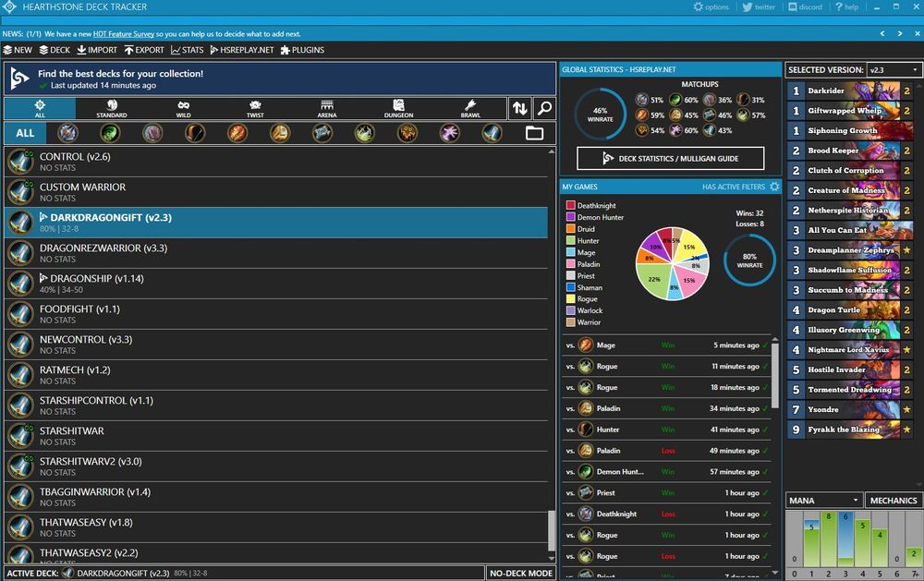
Task: Open the My Games filter settings gear
Action: pyautogui.click(x=774, y=187)
